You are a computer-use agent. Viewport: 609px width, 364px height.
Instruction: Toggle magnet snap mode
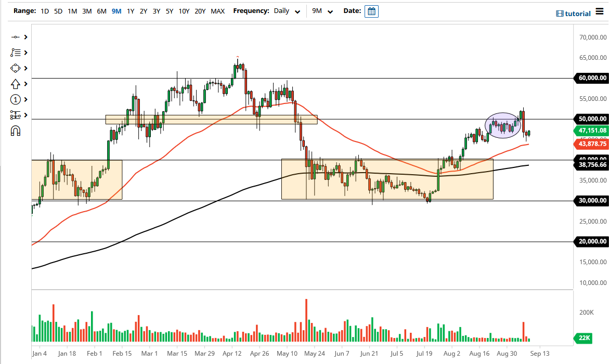(15, 131)
